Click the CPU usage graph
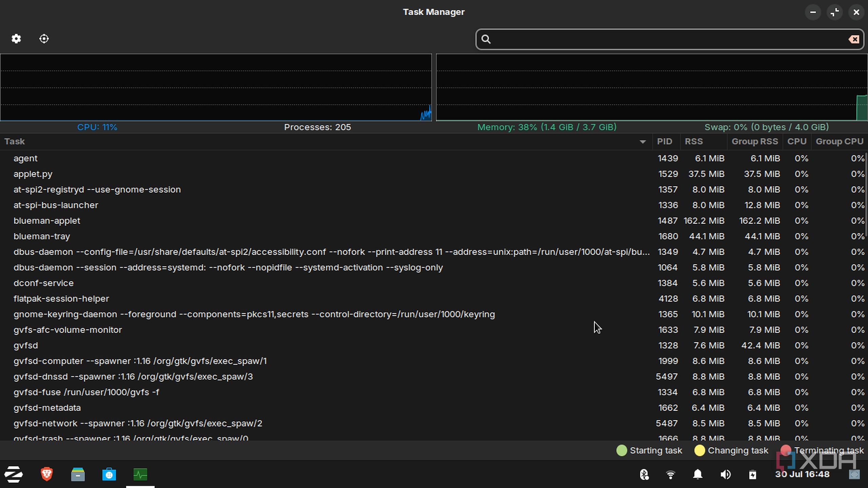This screenshot has width=868, height=488. click(216, 87)
